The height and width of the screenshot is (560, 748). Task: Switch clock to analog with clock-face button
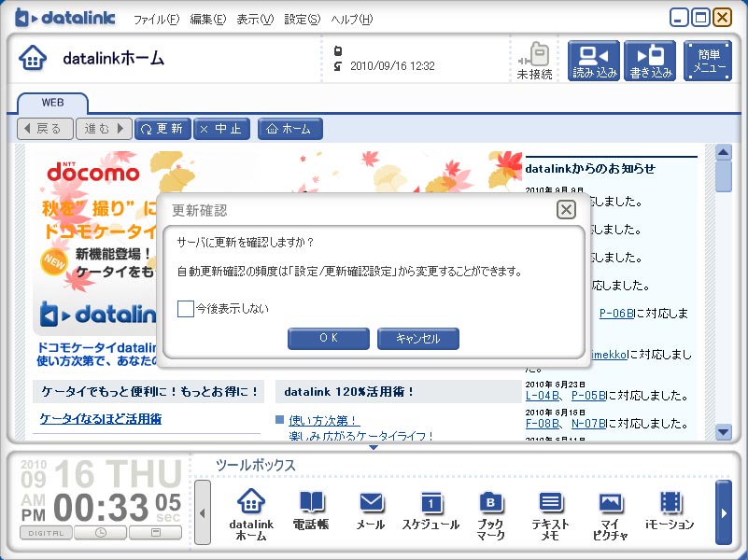tap(101, 533)
